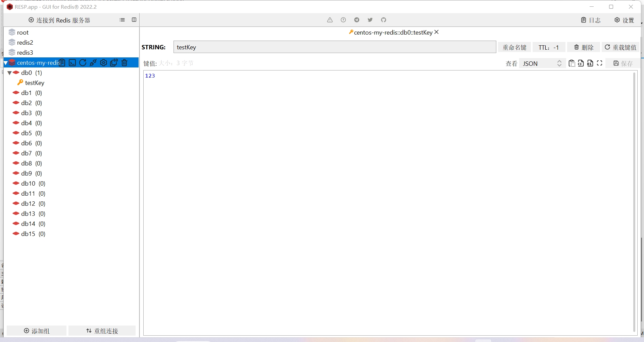Screen dimensions: 644x342
Task: Open database db10 (0)
Action: (x=33, y=184)
